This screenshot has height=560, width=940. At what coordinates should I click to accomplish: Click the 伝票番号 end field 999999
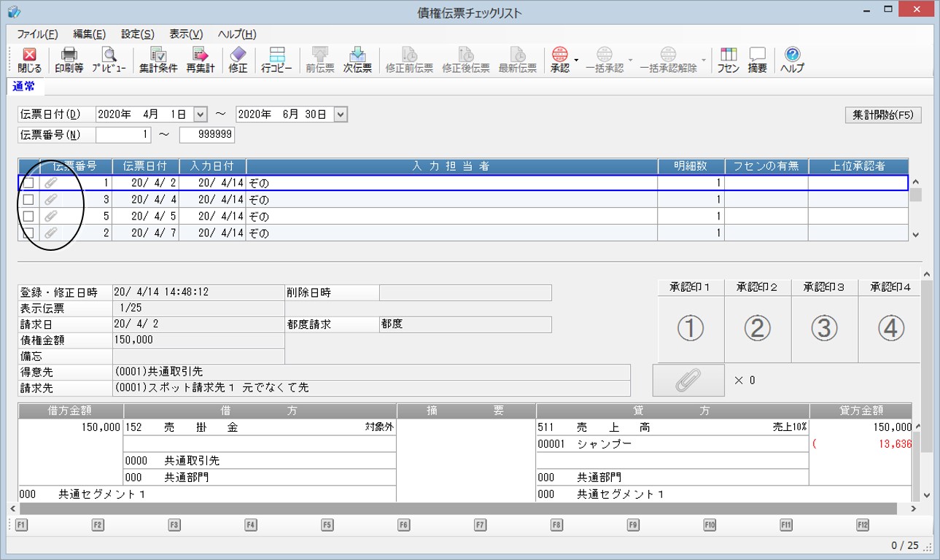(x=207, y=135)
